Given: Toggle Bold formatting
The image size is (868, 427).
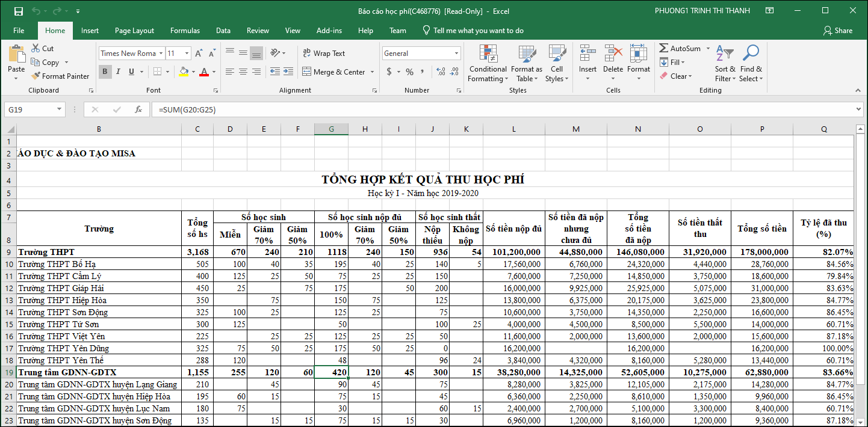Looking at the screenshot, I should (x=105, y=72).
